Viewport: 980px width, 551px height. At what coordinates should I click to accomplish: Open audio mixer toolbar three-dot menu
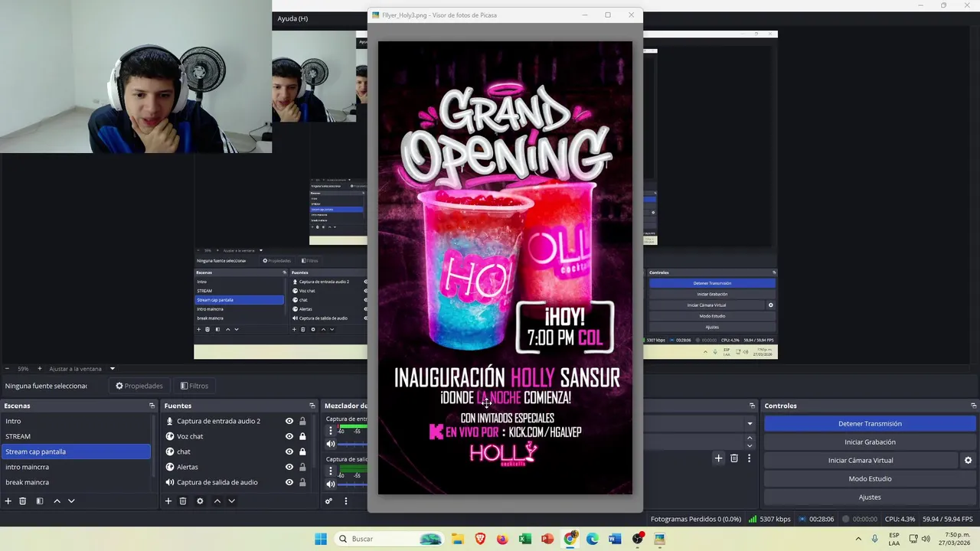coord(345,501)
